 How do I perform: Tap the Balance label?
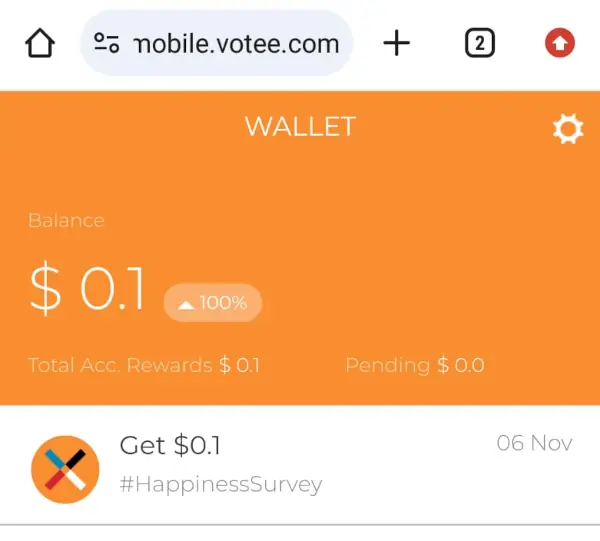(66, 220)
